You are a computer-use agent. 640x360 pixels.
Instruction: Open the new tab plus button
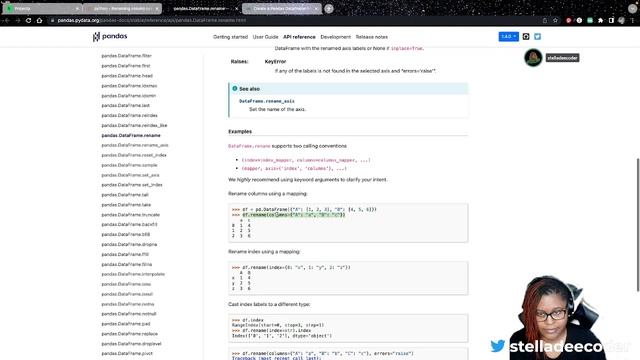(x=329, y=9)
